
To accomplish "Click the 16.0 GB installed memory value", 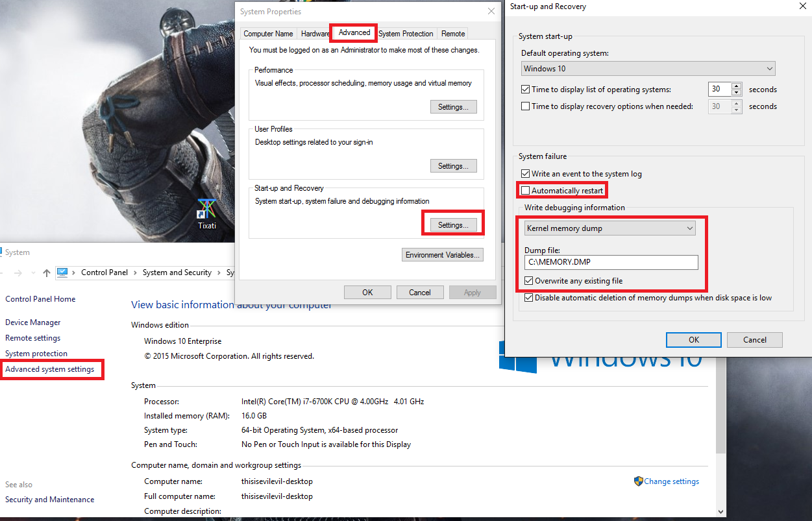I will (254, 416).
